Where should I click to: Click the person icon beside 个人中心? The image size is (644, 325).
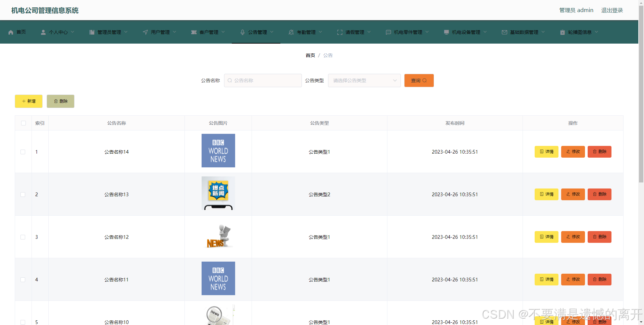pyautogui.click(x=43, y=32)
